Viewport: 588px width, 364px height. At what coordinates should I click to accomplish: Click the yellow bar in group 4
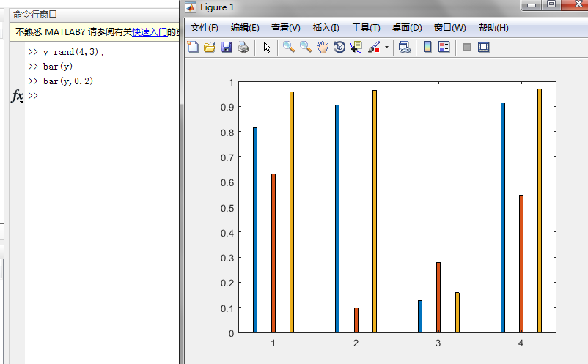click(x=540, y=210)
